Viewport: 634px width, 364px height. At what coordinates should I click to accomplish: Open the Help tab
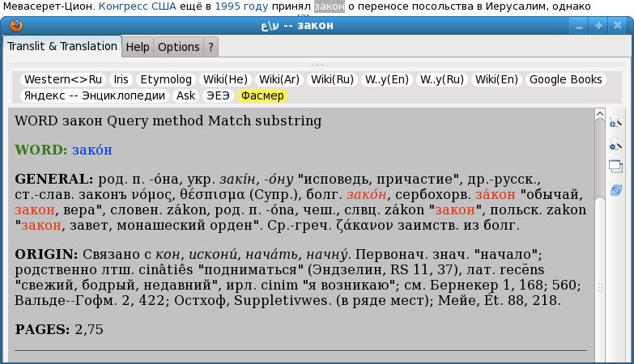138,47
